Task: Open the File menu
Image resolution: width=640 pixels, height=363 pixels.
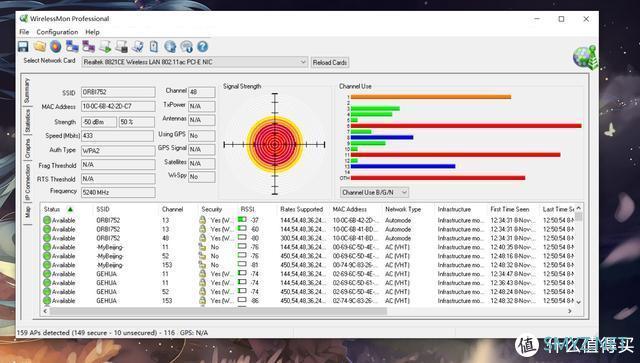Action: click(x=24, y=32)
